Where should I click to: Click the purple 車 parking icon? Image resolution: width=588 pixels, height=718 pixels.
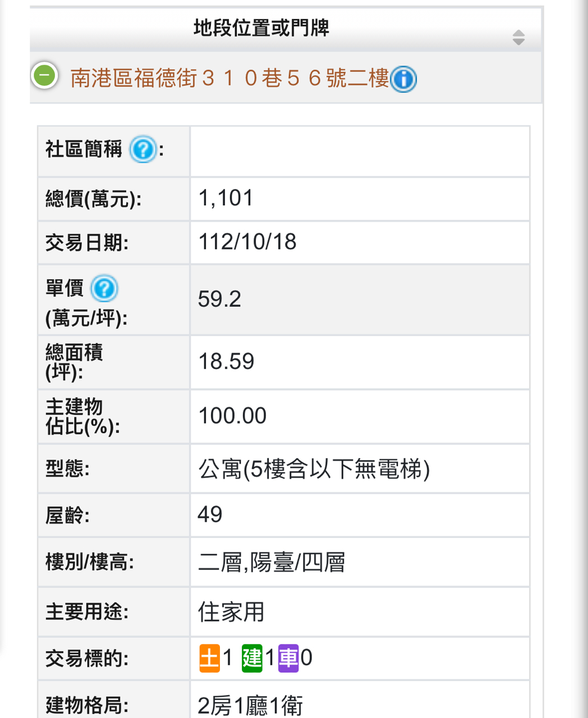tap(288, 658)
